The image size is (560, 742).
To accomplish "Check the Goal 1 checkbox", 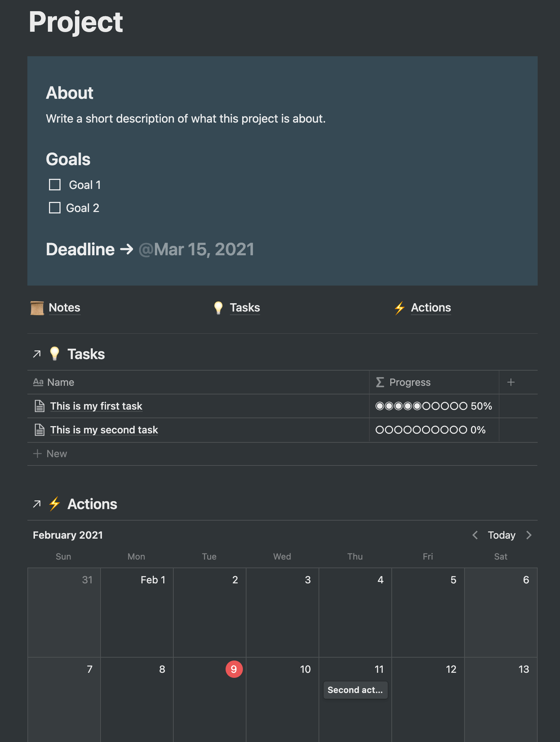I will pyautogui.click(x=55, y=185).
